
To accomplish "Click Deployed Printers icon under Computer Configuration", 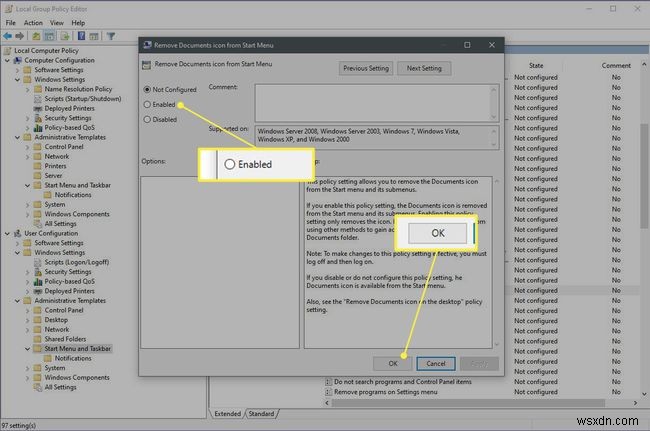I will (38, 109).
